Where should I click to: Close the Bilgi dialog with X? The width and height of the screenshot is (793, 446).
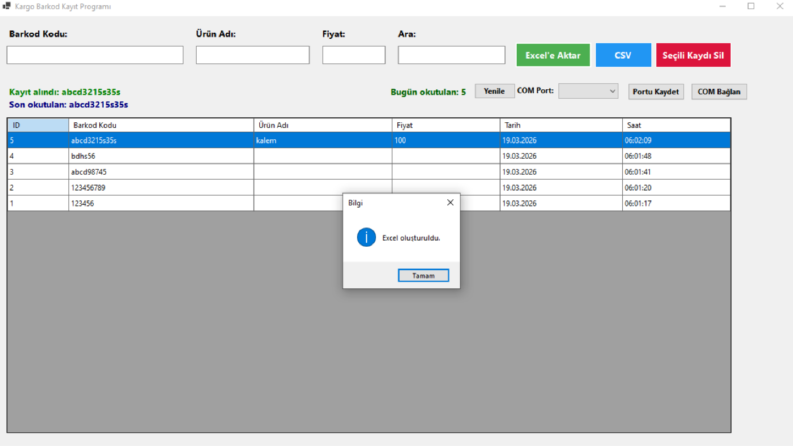coord(450,202)
